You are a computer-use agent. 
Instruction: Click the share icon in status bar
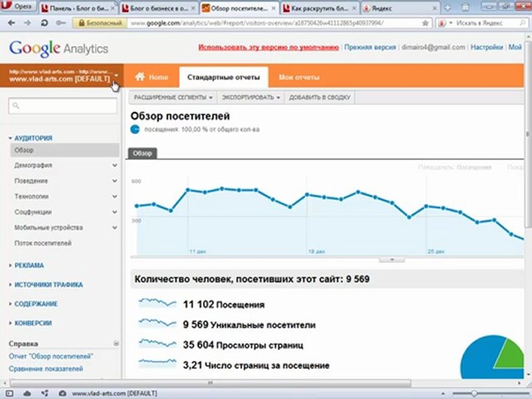click(x=44, y=393)
